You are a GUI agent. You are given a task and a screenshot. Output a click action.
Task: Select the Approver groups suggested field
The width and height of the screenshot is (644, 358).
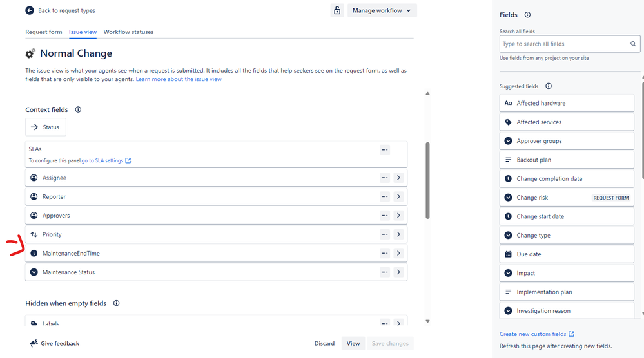pos(567,140)
